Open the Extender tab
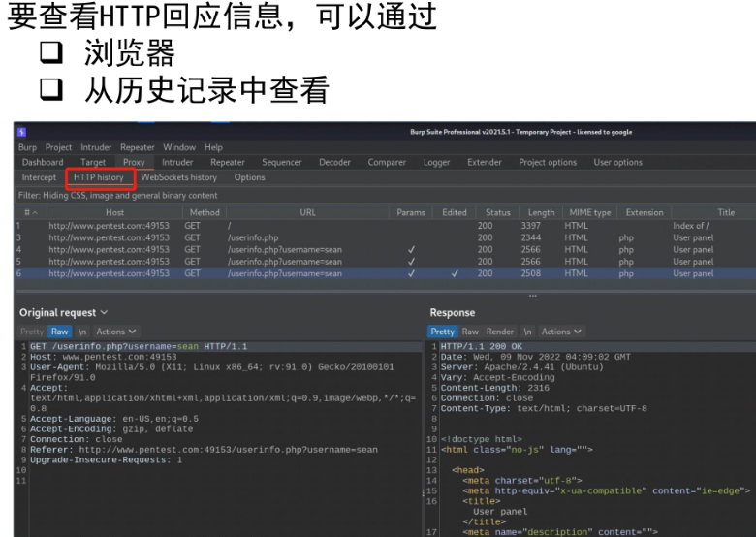The image size is (756, 537). click(484, 163)
